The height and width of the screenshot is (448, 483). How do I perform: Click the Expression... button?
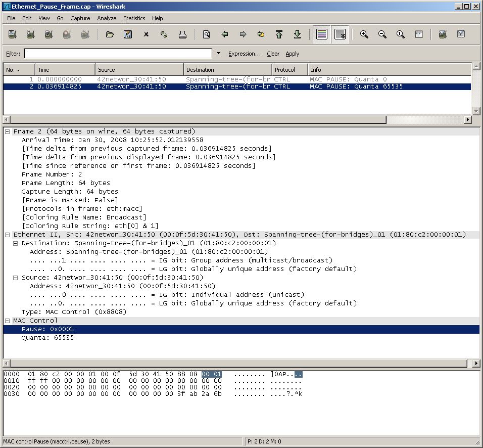244,54
